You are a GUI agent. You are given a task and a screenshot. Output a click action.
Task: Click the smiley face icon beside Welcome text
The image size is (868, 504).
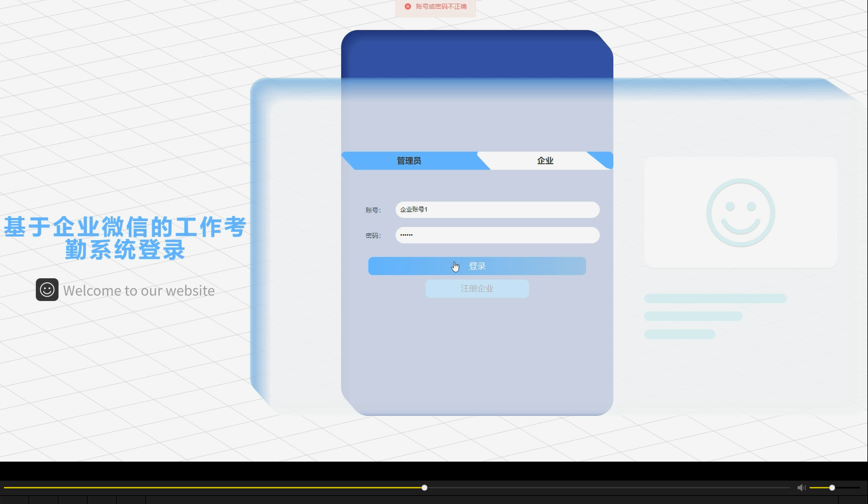47,290
